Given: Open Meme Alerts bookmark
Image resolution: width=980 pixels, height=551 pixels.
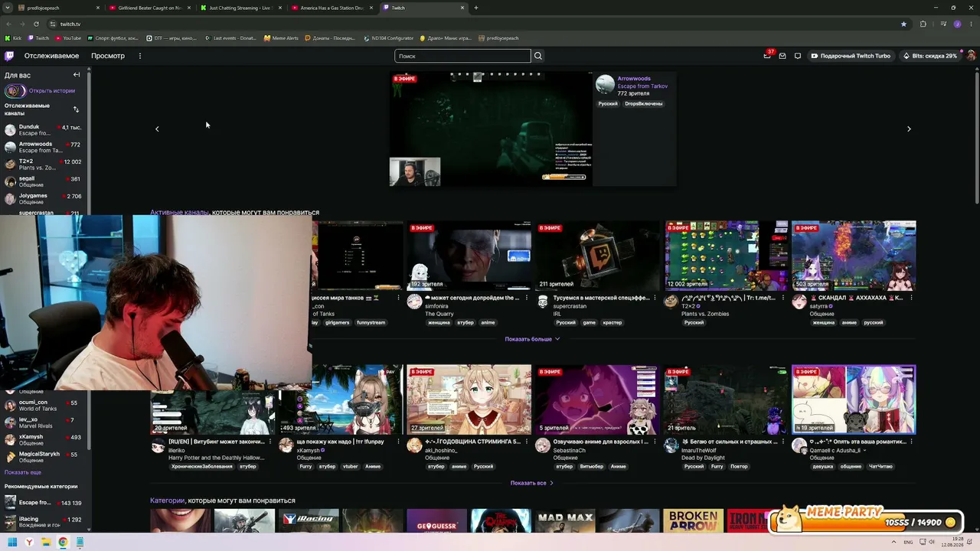Looking at the screenshot, I should (x=281, y=38).
